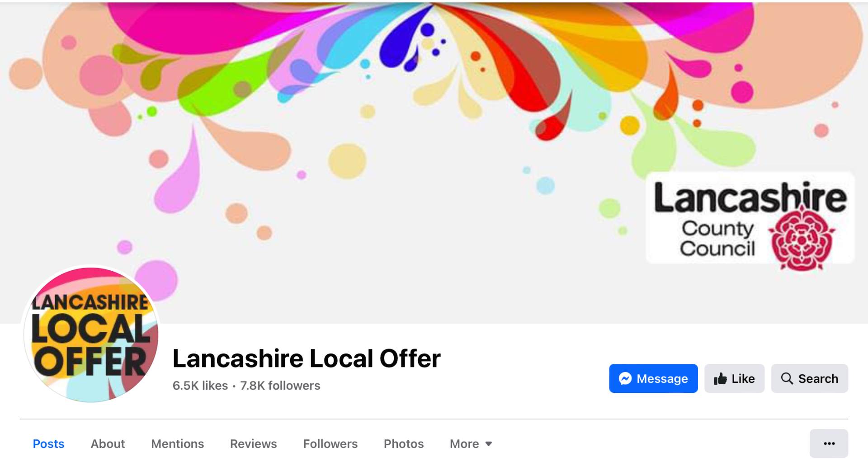The width and height of the screenshot is (868, 462).
Task: Switch to the Posts tab
Action: (48, 444)
